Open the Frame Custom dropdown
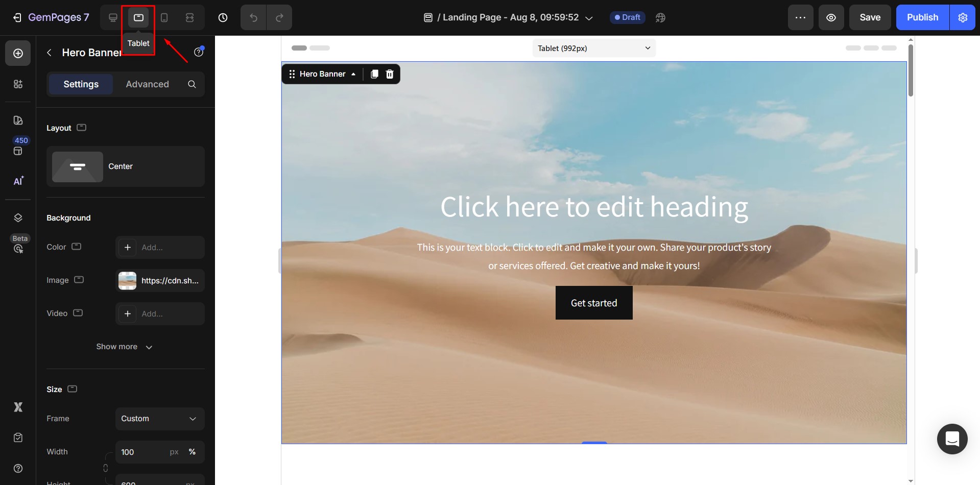Viewport: 980px width, 485px height. click(x=159, y=419)
